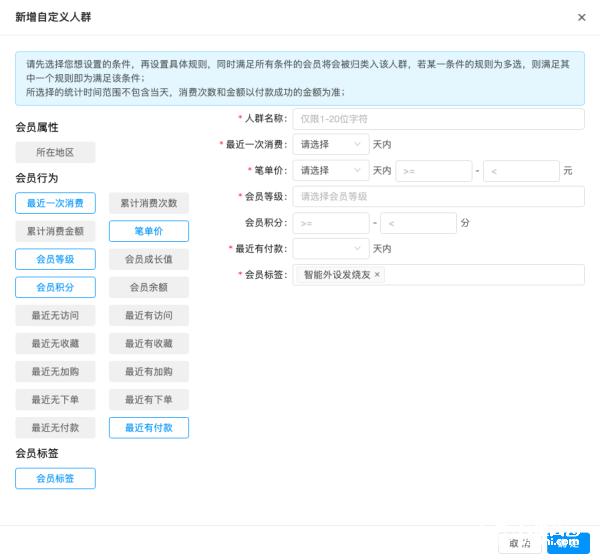Viewport: 600px width, 560px height.
Task: Focus the 会员积分 maximum points field
Action: 418,223
